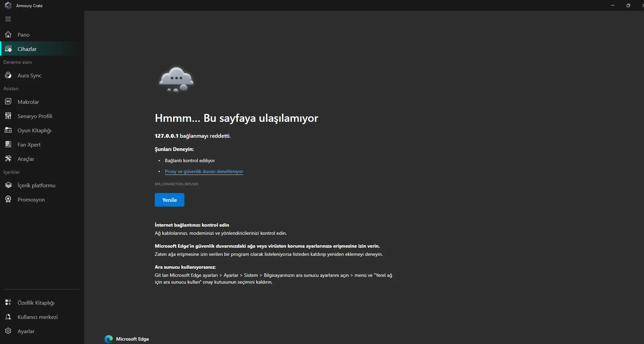Open Ayarlar with the gear icon

pyautogui.click(x=8, y=331)
